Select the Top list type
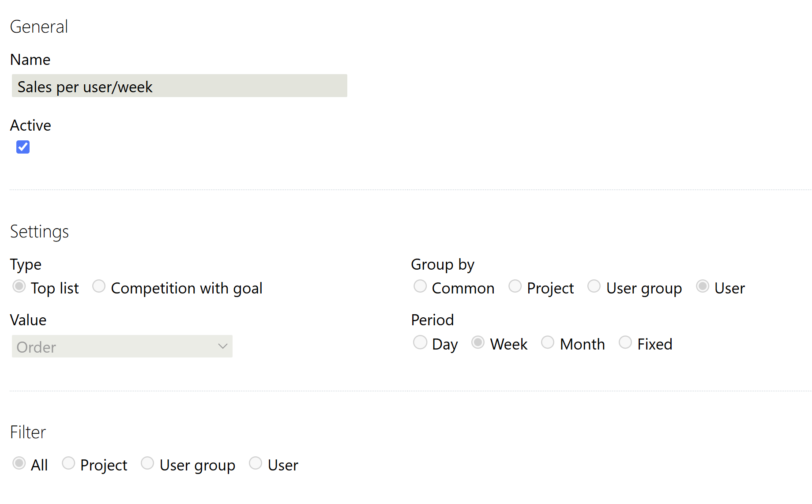 (19, 286)
